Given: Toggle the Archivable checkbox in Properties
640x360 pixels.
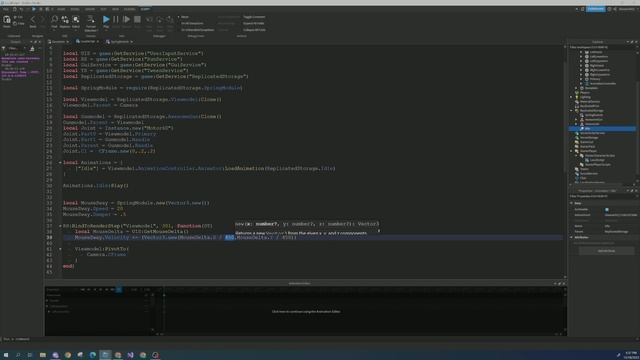Looking at the screenshot, I should [x=607, y=210].
